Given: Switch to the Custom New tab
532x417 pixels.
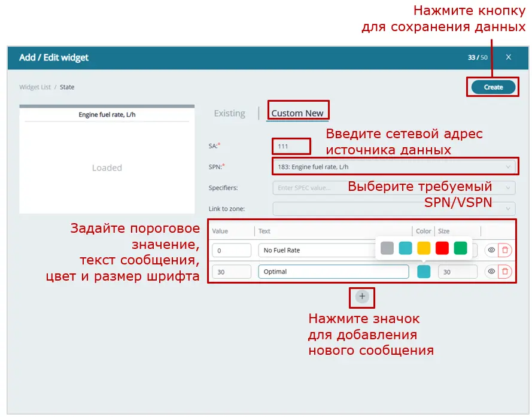Looking at the screenshot, I should 297,113.
